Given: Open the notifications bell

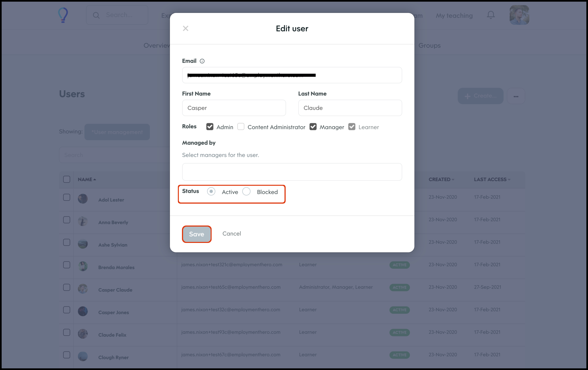Looking at the screenshot, I should (x=490, y=15).
